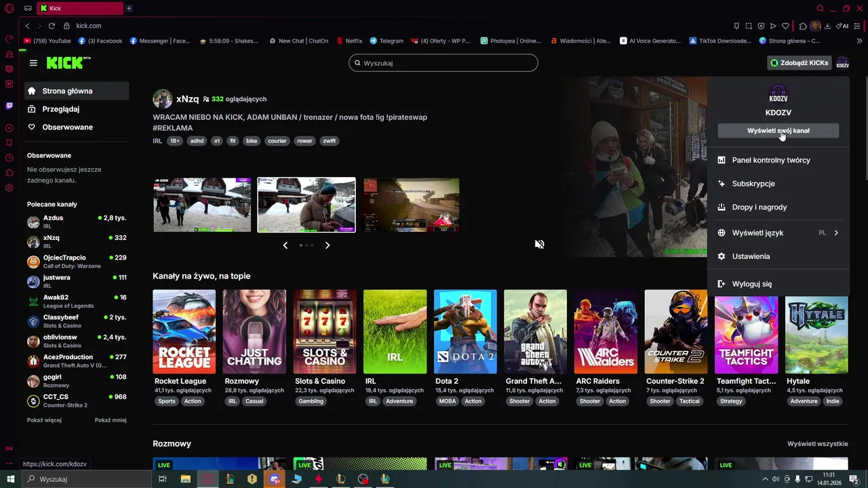The image size is (868, 488).
Task: Open Obserwowane in the sidebar
Action: pos(77,127)
